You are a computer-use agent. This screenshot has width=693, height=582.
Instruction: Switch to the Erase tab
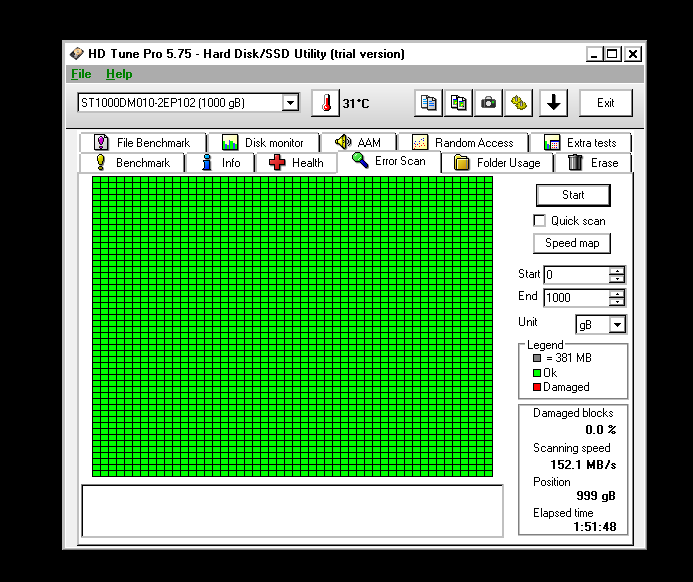[593, 163]
